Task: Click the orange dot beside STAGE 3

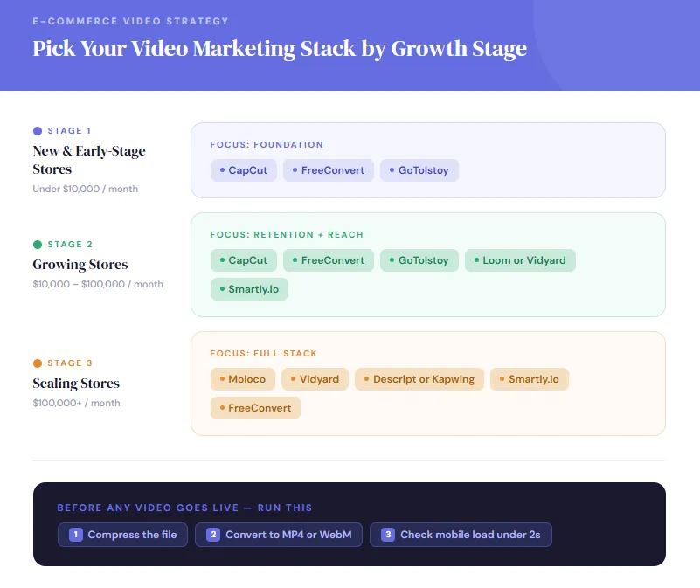Action: [x=38, y=363]
